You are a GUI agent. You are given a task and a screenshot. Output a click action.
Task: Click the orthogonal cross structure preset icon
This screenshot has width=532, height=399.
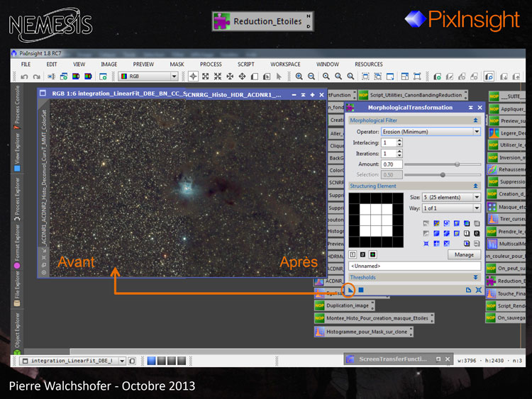436,243
